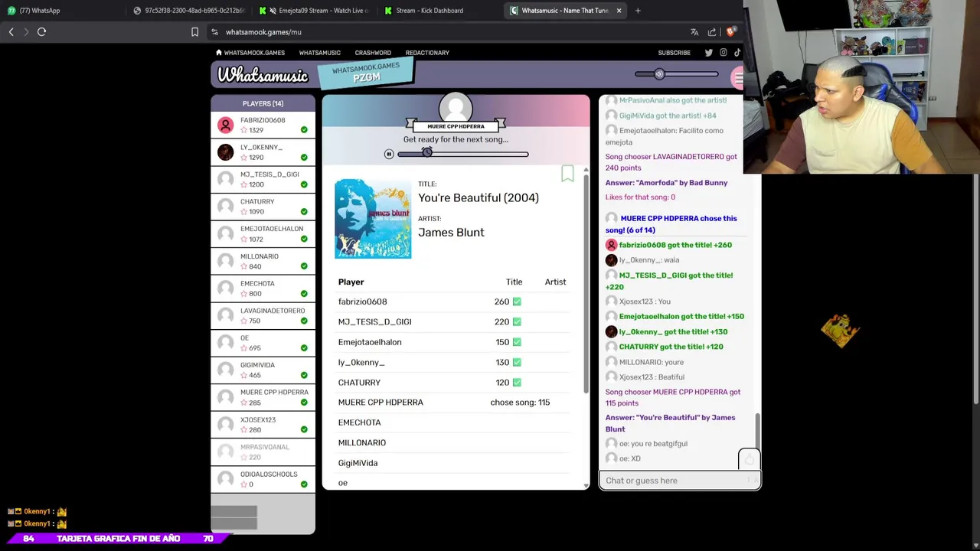
Task: Open the Brave Shields icon
Action: tap(730, 32)
